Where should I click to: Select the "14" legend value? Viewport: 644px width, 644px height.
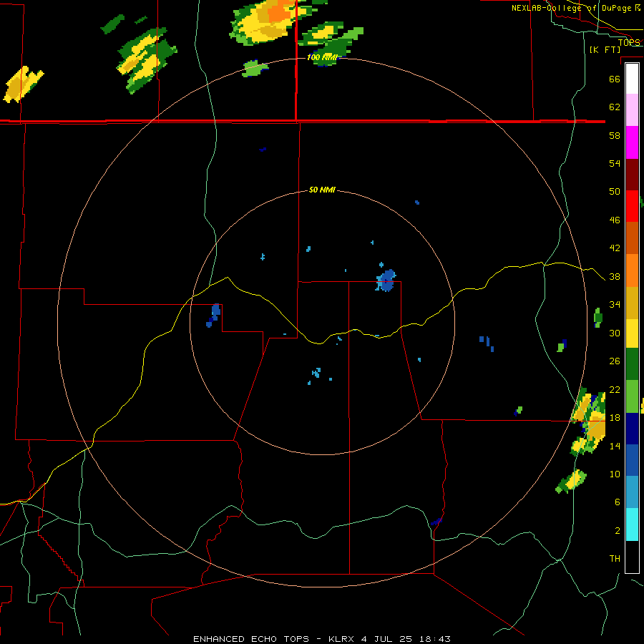point(615,446)
